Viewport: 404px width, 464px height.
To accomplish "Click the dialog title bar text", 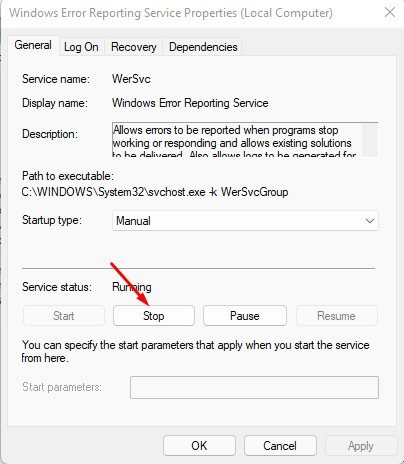I will pos(171,13).
